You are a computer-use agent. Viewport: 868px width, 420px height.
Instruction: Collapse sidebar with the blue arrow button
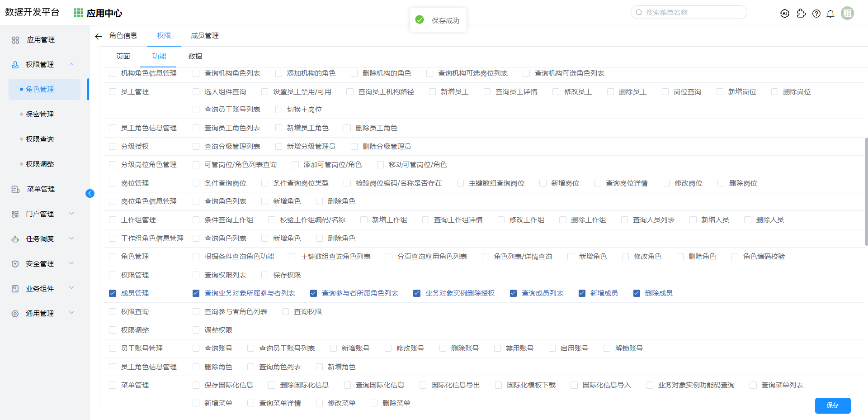(90, 194)
